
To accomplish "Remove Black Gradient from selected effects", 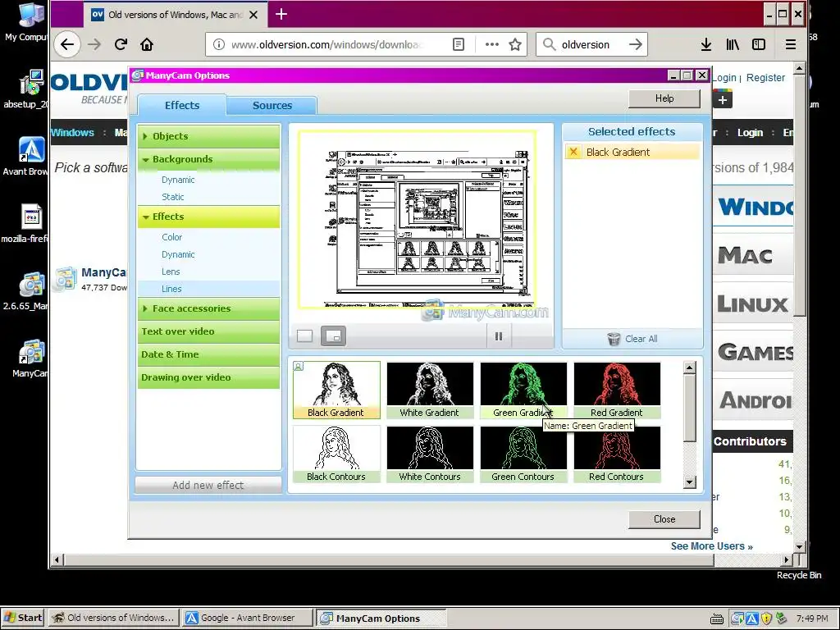I will (573, 152).
